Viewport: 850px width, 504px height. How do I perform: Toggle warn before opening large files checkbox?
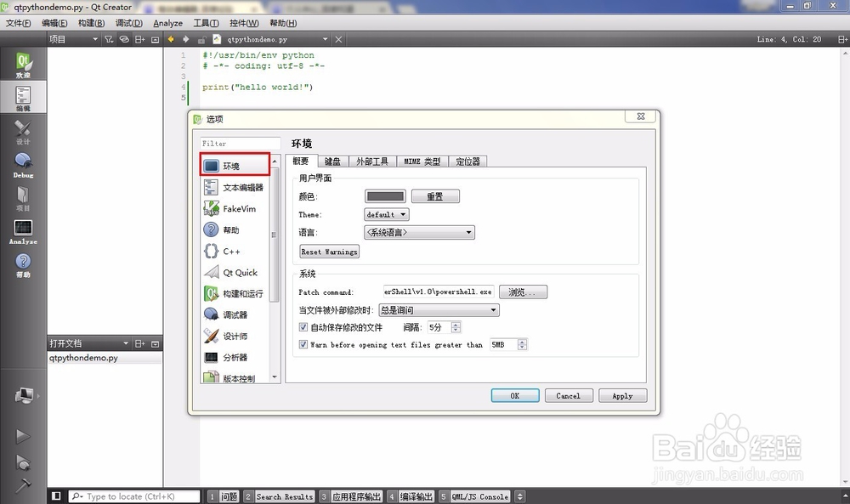click(x=303, y=344)
